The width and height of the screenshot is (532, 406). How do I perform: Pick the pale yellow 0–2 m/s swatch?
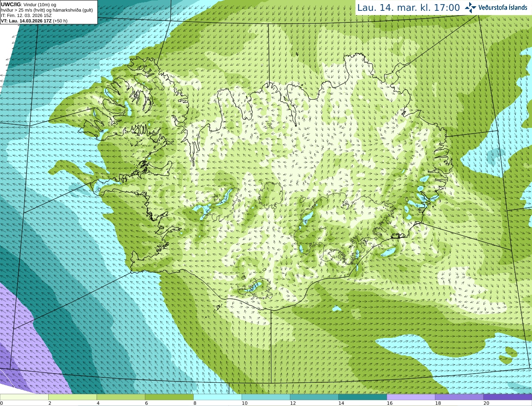tap(24, 397)
